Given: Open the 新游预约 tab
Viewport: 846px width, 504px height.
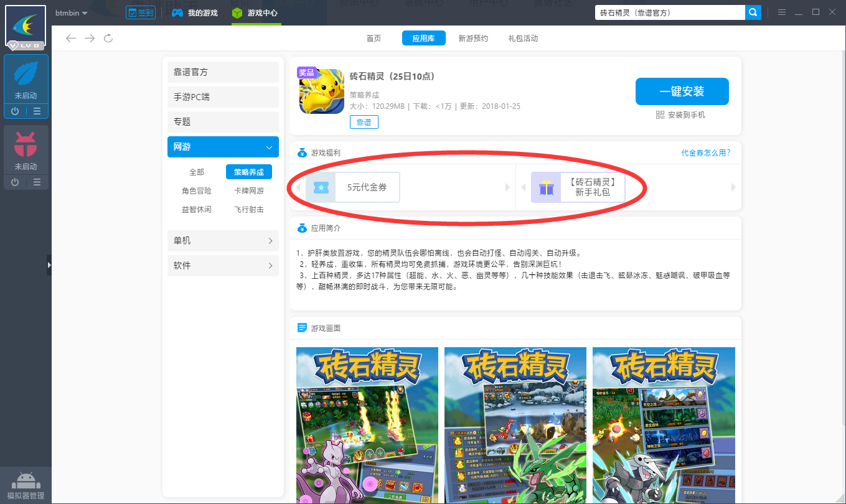Looking at the screenshot, I should coord(473,39).
